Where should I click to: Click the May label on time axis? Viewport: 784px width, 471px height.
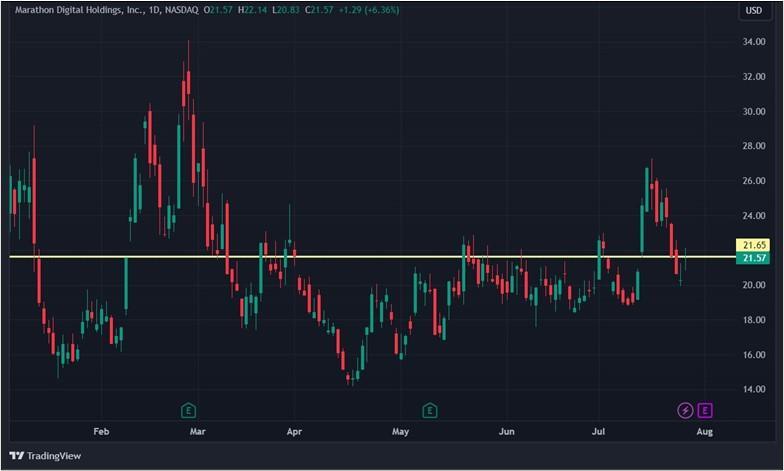(400, 431)
